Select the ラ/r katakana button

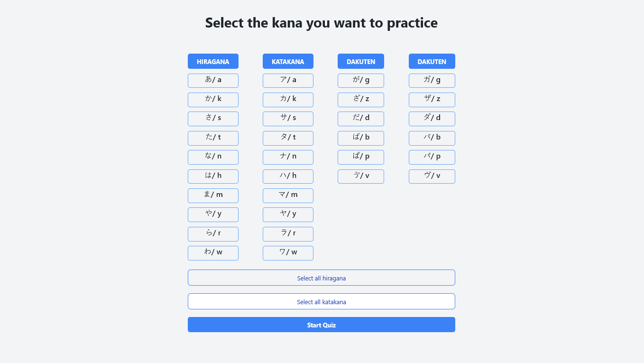pos(288,234)
